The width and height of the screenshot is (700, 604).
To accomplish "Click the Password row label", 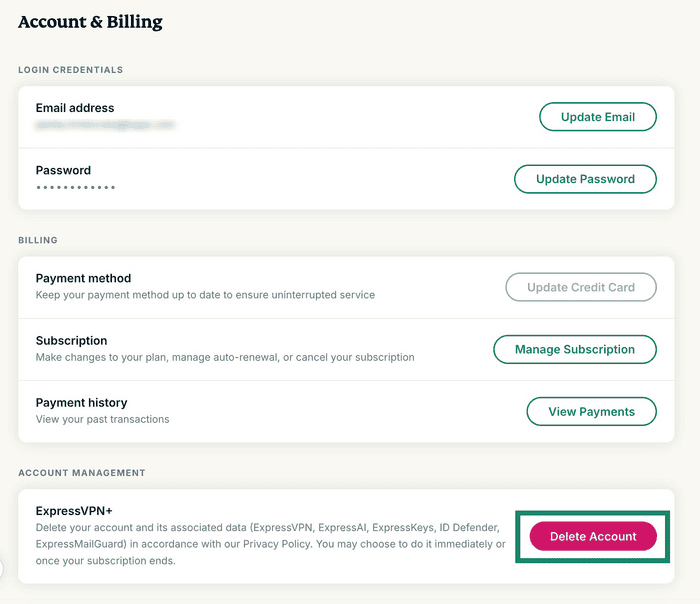I will tap(63, 171).
